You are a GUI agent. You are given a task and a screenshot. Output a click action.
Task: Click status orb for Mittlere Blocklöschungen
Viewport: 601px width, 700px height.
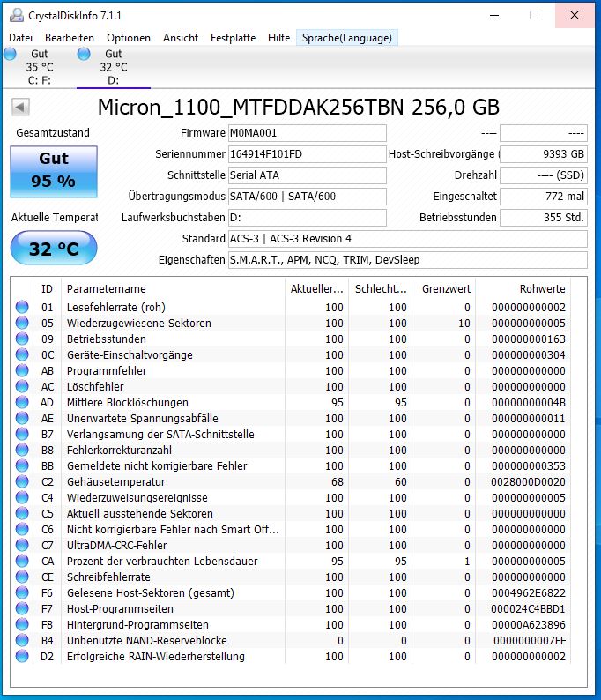click(x=22, y=402)
